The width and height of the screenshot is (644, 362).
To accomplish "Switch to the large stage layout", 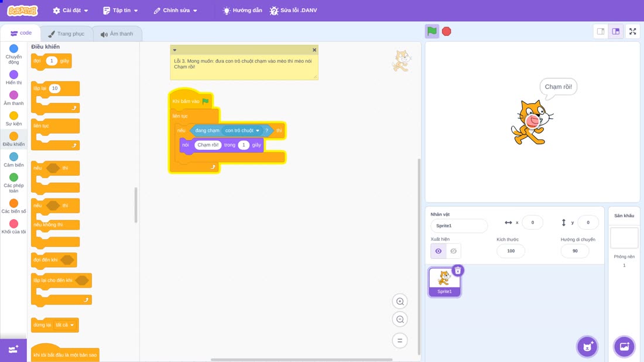I will pyautogui.click(x=616, y=31).
